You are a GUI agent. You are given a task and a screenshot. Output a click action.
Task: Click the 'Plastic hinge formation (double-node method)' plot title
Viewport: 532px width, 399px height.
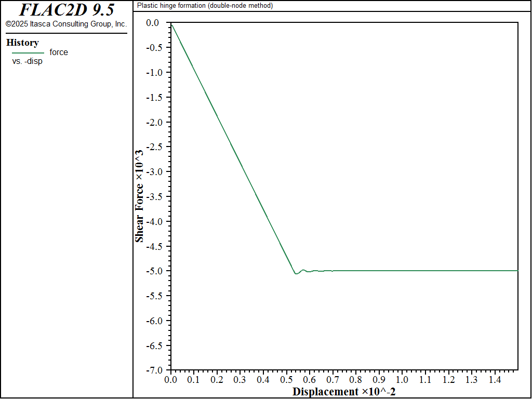pyautogui.click(x=205, y=5)
